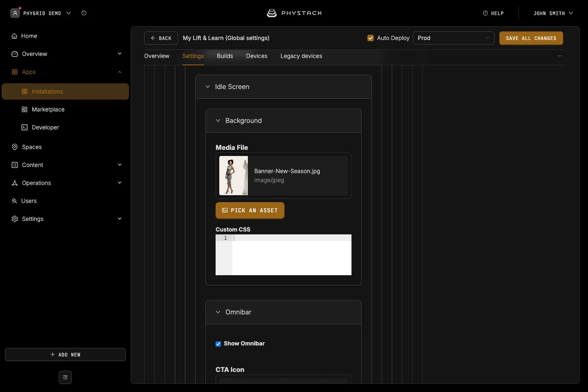Viewport: 588px width, 392px height.
Task: Click the Content icon in sidebar
Action: click(15, 165)
